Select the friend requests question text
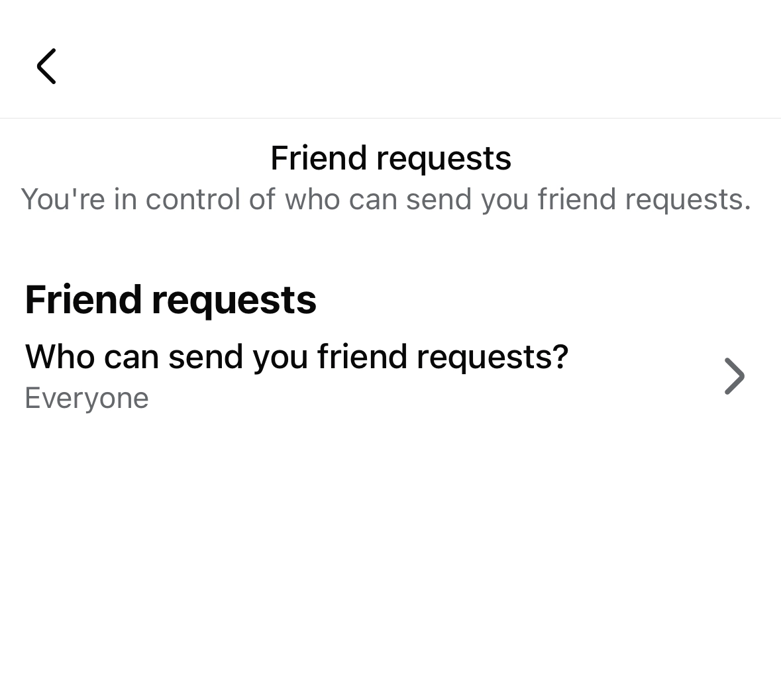The width and height of the screenshot is (781, 700). coord(297,357)
